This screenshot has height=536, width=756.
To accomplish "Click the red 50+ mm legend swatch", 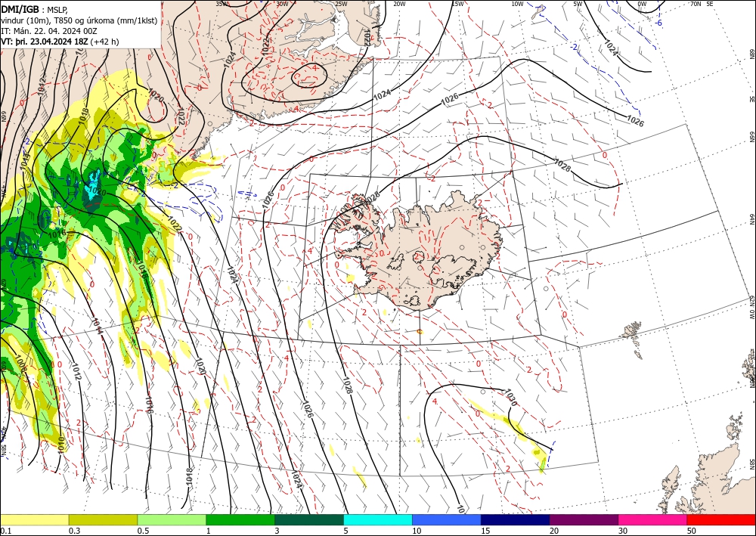I will tap(721, 519).
